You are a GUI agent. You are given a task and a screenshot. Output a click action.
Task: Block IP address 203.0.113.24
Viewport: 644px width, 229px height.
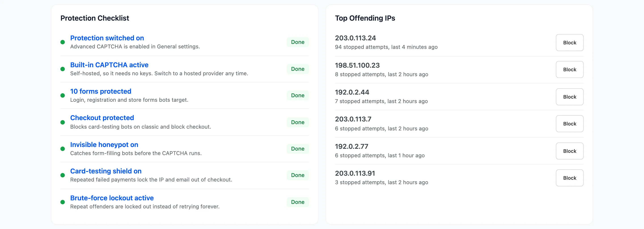pyautogui.click(x=570, y=43)
